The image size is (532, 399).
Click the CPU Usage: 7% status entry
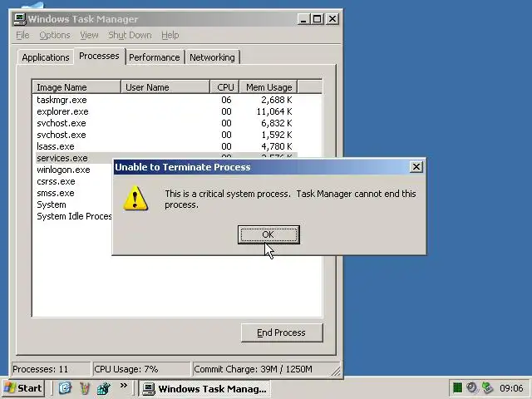coord(142,369)
